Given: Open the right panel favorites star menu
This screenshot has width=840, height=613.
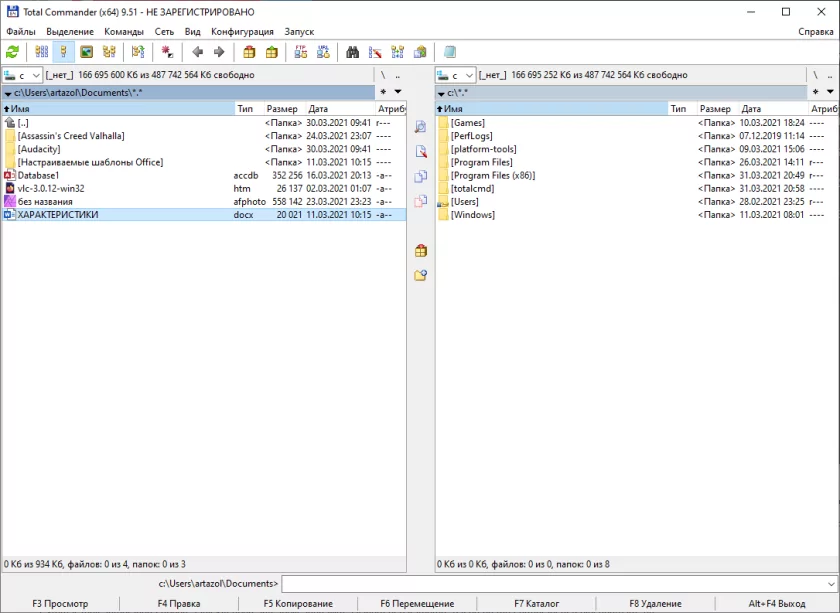Looking at the screenshot, I should pos(815,92).
